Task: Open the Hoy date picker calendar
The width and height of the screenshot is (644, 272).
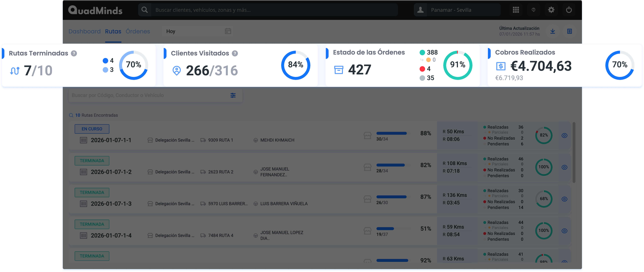Action: pos(228,31)
